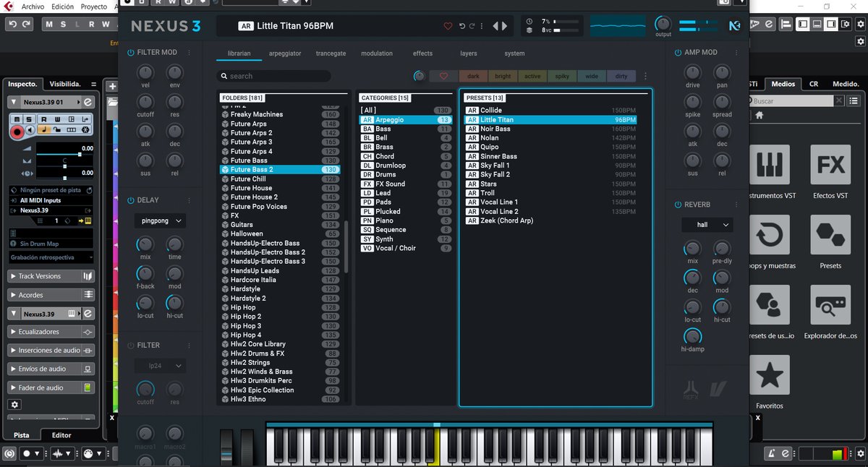
Task: Open the Grabación retrospectiva dropdown
Action: (51, 257)
